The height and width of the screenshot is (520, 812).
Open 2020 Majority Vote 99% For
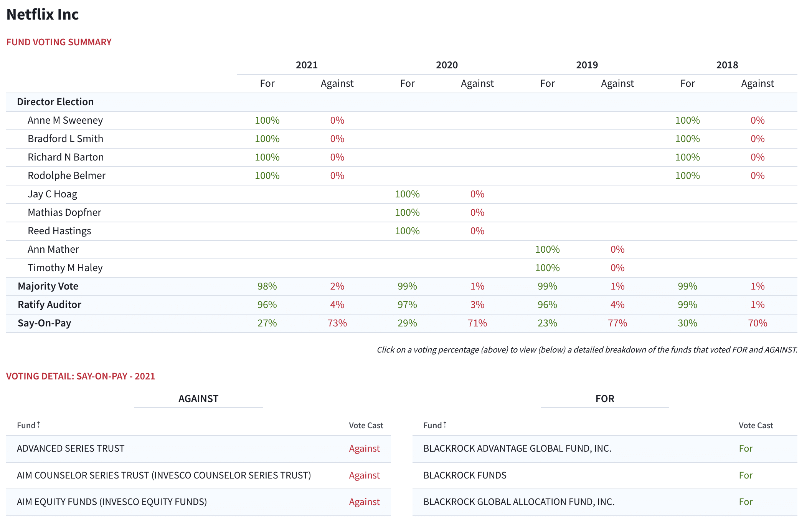(x=407, y=286)
